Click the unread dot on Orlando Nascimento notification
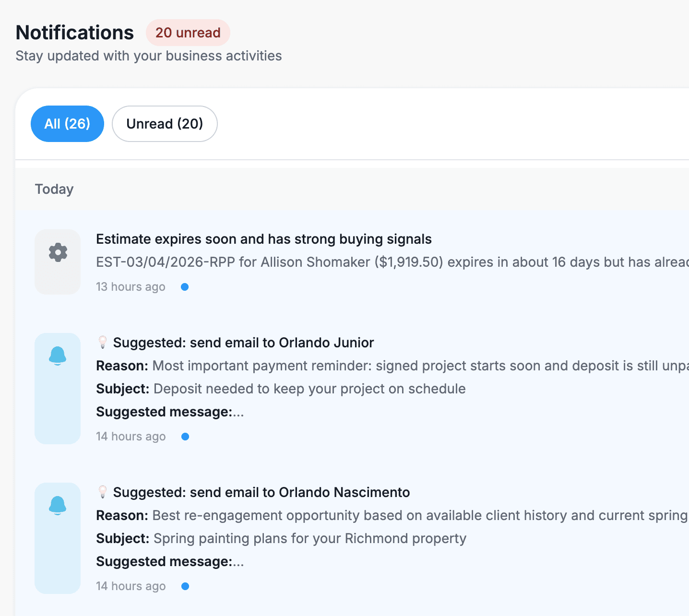 point(185,586)
